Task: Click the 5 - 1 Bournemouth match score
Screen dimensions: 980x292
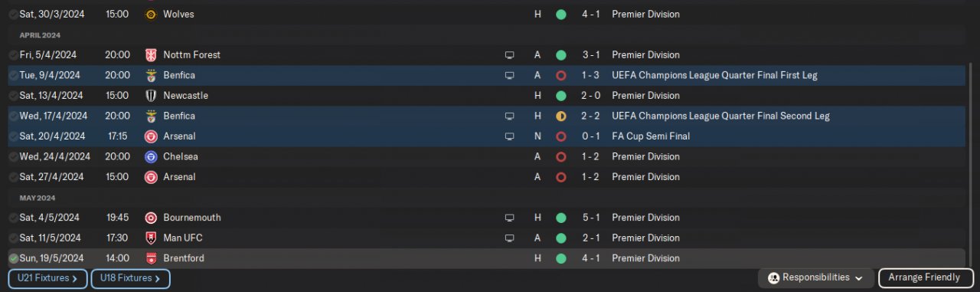Action: pos(590,218)
